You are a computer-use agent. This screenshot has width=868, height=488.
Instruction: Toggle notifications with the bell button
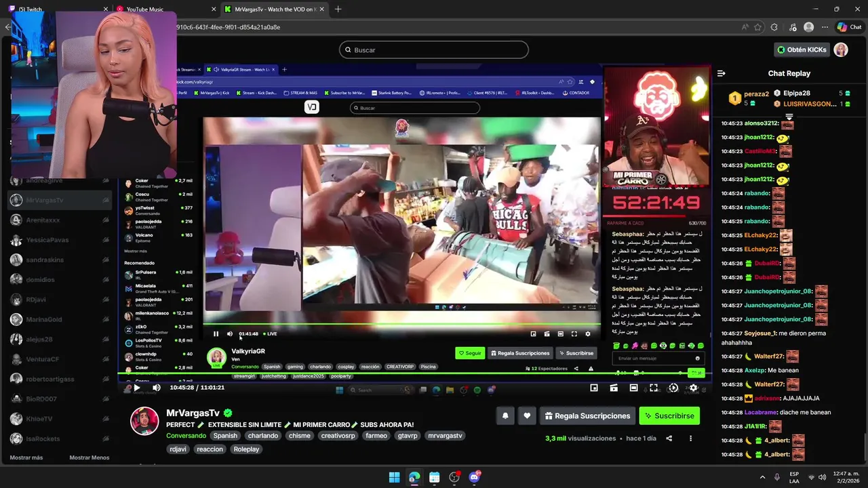click(505, 416)
